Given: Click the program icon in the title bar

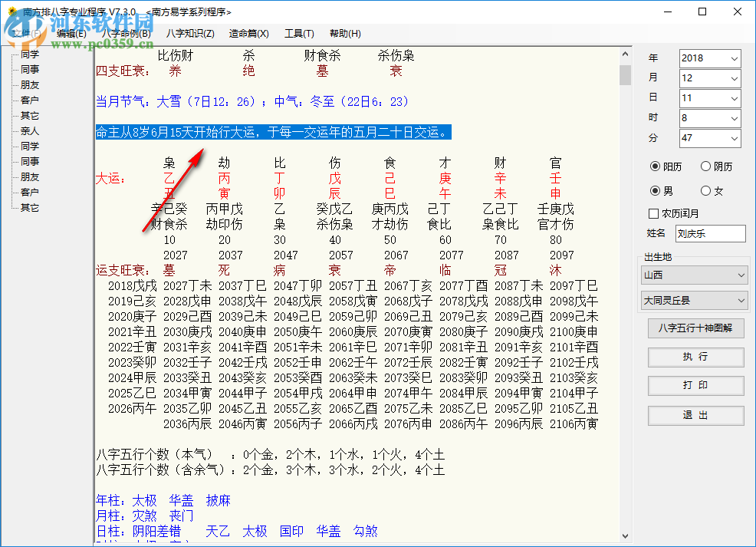Looking at the screenshot, I should coord(11,11).
